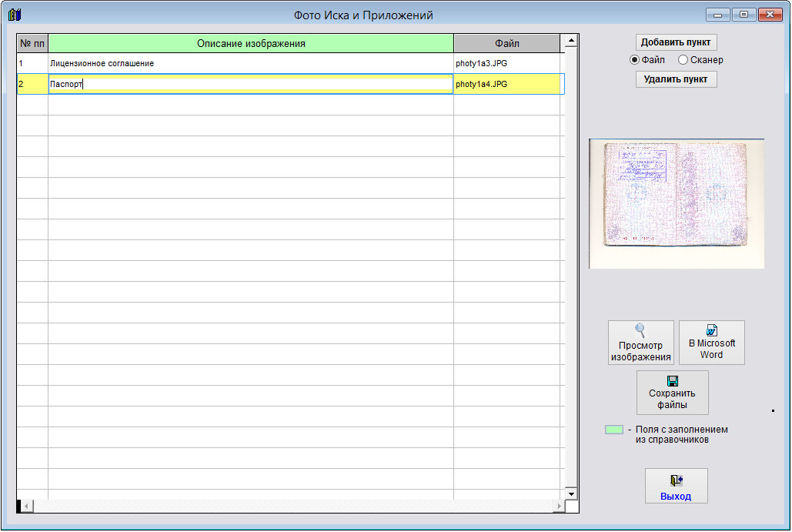Click the Описание изображения column header
Image resolution: width=792 pixels, height=532 pixels.
click(x=251, y=43)
